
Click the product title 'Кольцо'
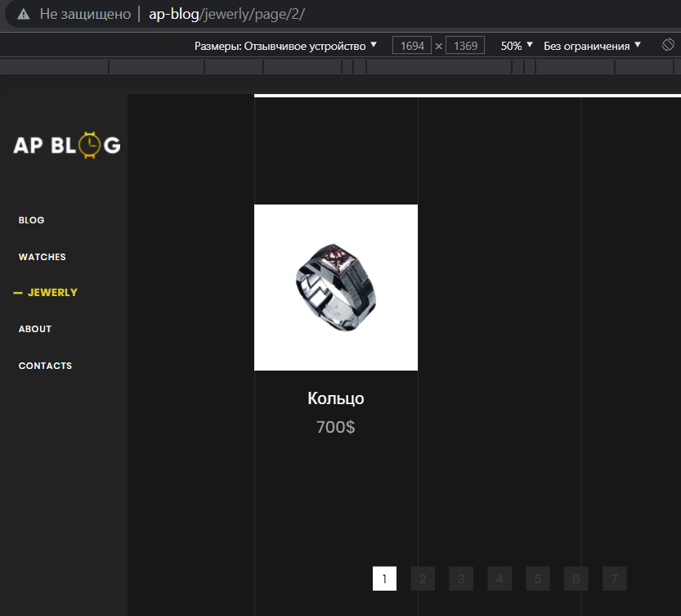[x=336, y=398]
